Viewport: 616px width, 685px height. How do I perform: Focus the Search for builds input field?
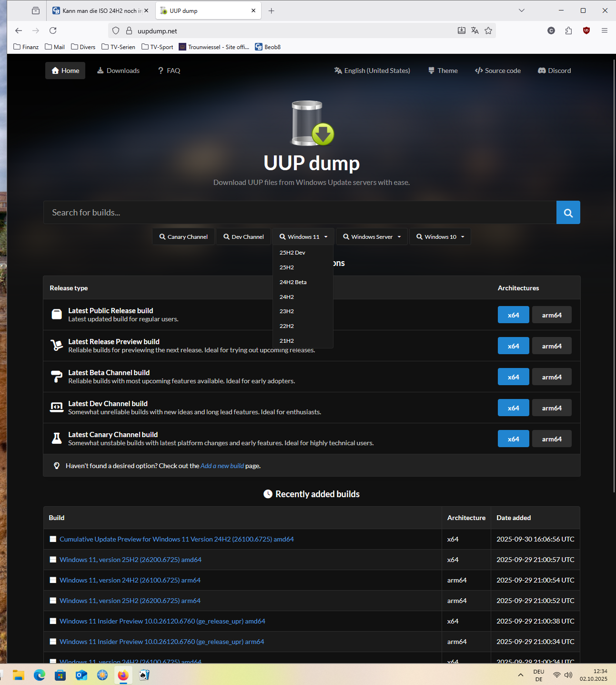click(x=300, y=213)
